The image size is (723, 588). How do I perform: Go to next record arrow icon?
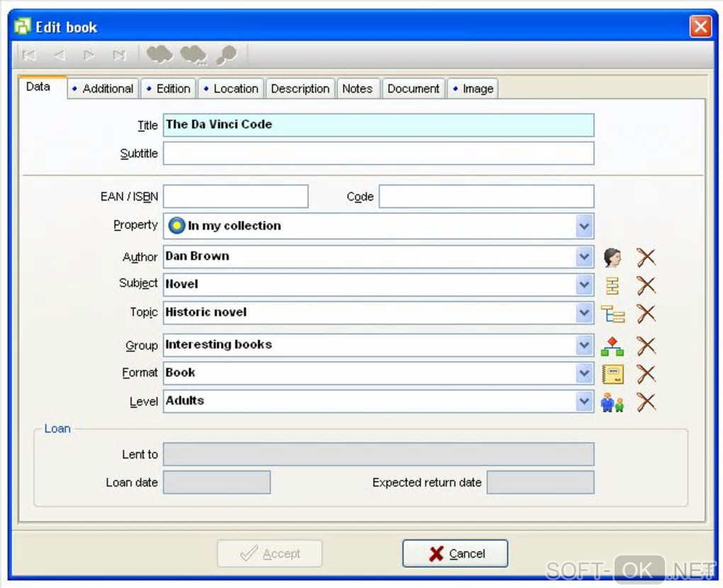pos(89,55)
